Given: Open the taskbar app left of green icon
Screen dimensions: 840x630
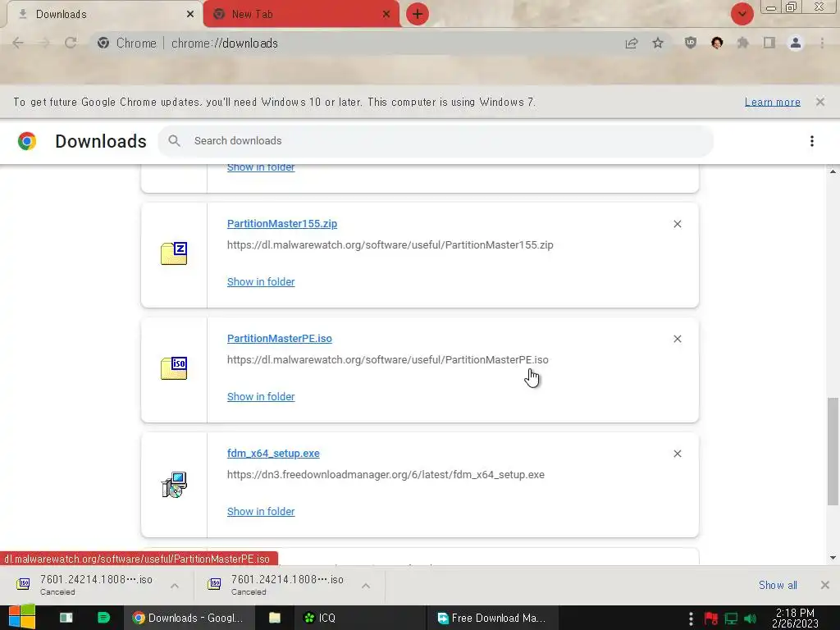Looking at the screenshot, I should (66, 618).
